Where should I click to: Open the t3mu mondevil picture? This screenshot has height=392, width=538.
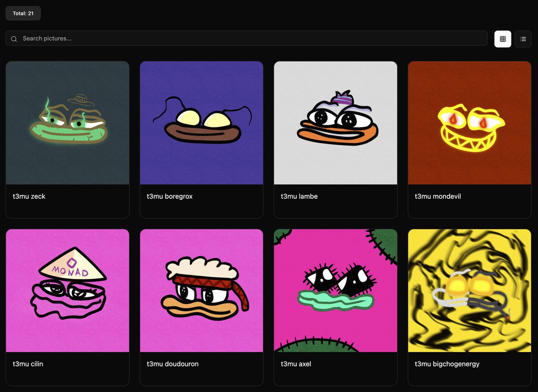(469, 123)
